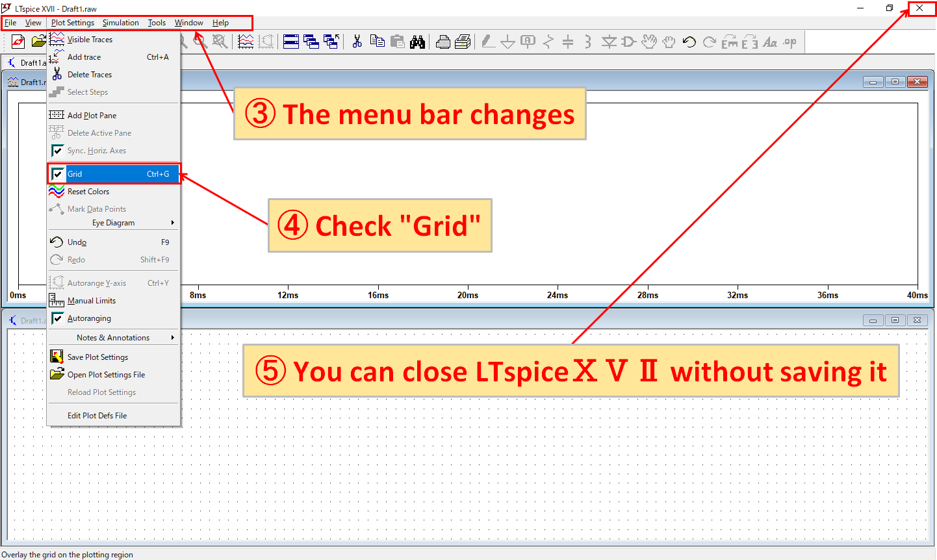This screenshot has width=937, height=560.
Task: Click the tile windows toolbar icon
Action: (x=291, y=41)
